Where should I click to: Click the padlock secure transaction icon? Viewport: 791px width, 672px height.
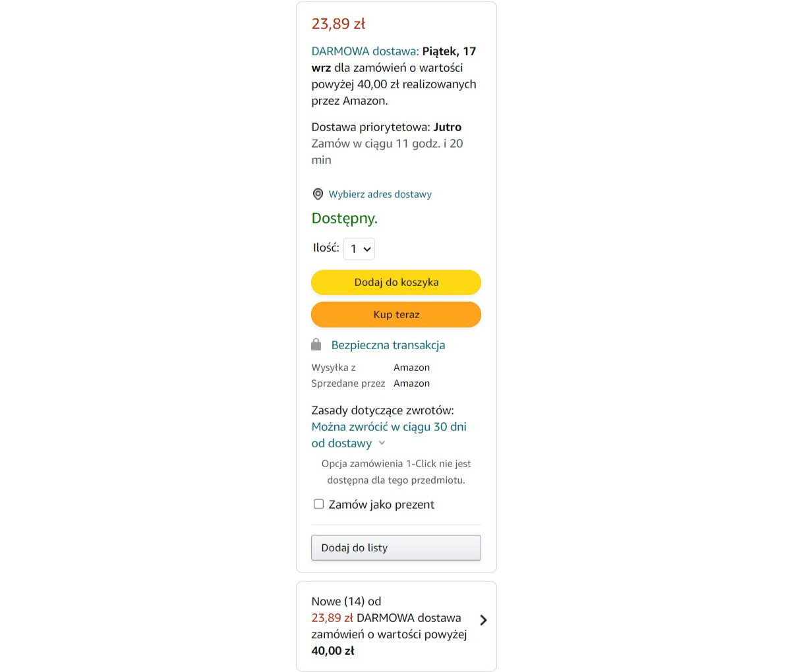click(x=316, y=345)
